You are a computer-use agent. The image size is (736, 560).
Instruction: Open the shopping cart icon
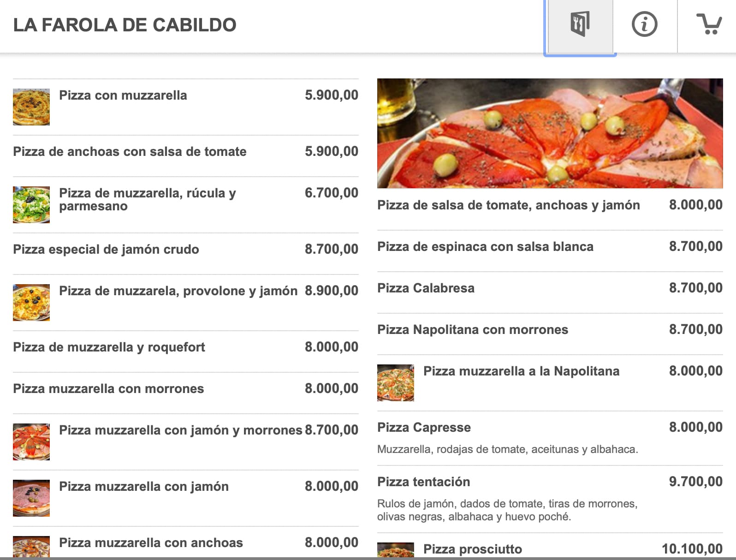click(709, 24)
